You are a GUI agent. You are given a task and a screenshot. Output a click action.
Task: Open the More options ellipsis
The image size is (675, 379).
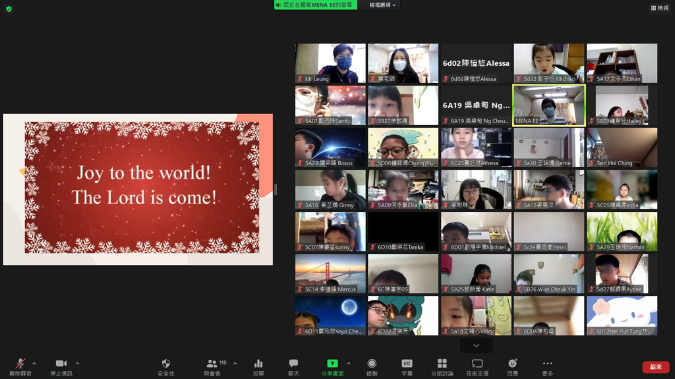coord(547,367)
